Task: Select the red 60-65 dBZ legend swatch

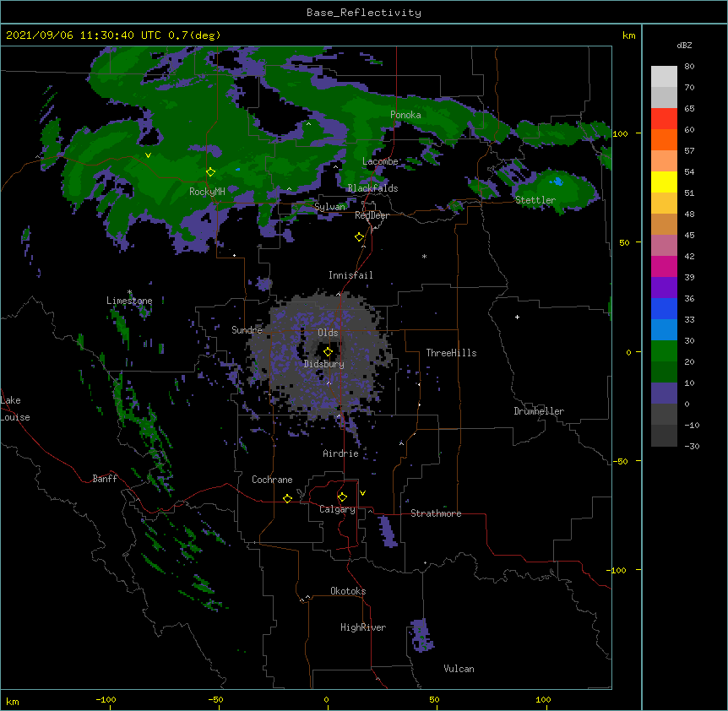Action: click(x=664, y=119)
